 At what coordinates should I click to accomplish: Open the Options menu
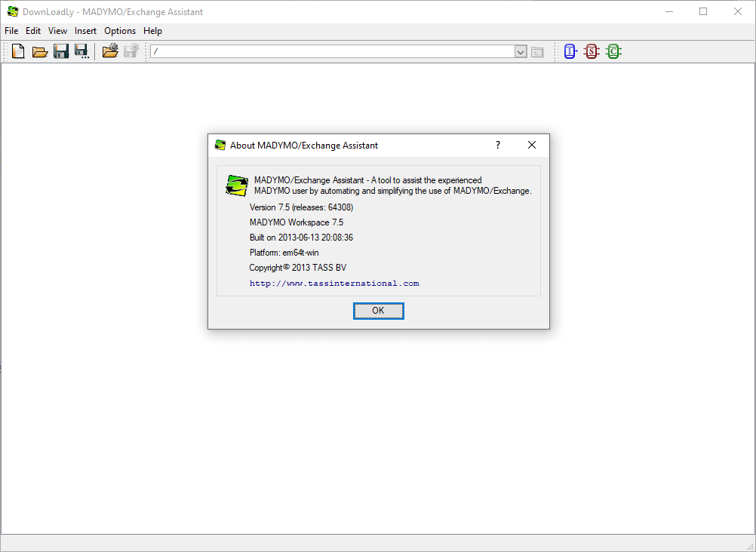(x=119, y=31)
